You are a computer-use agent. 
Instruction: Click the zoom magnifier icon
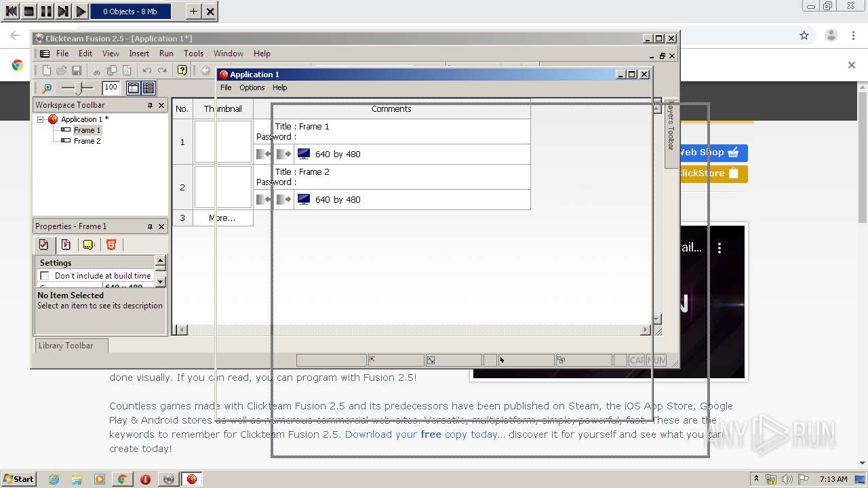point(47,88)
